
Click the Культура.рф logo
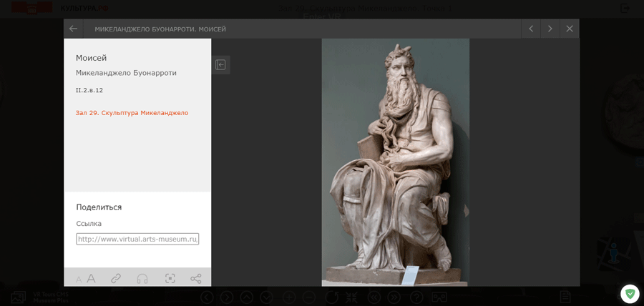pos(84,8)
